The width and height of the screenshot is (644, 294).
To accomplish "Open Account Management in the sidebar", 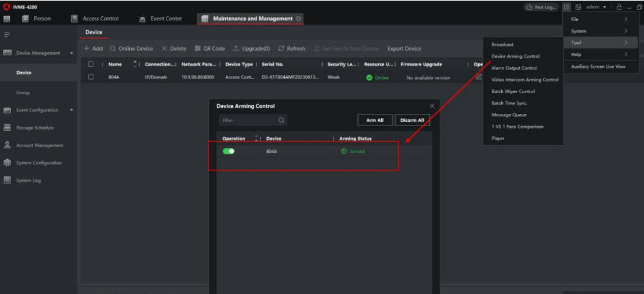I will 39,145.
